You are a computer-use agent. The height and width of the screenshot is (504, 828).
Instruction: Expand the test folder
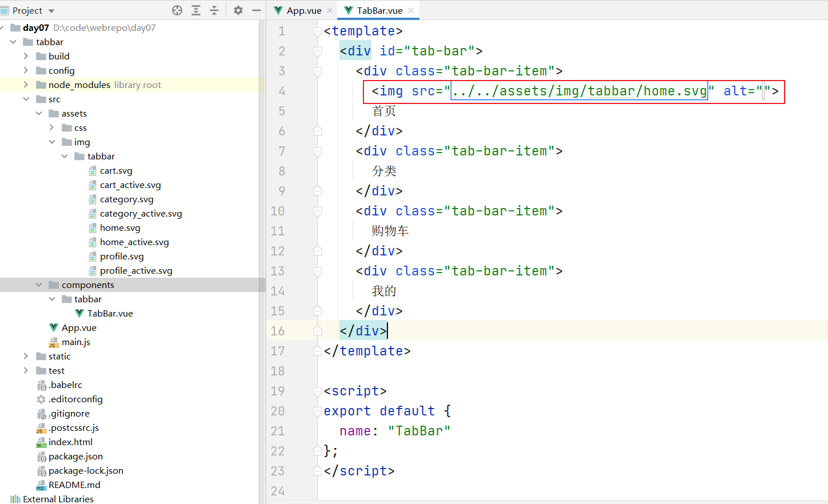(26, 370)
